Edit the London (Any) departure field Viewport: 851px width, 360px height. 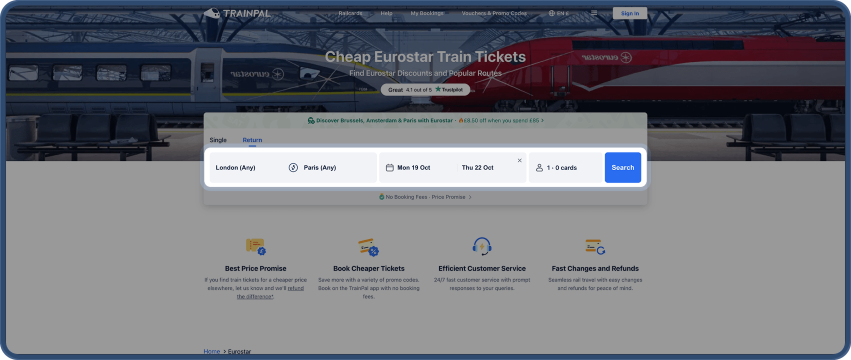point(247,168)
